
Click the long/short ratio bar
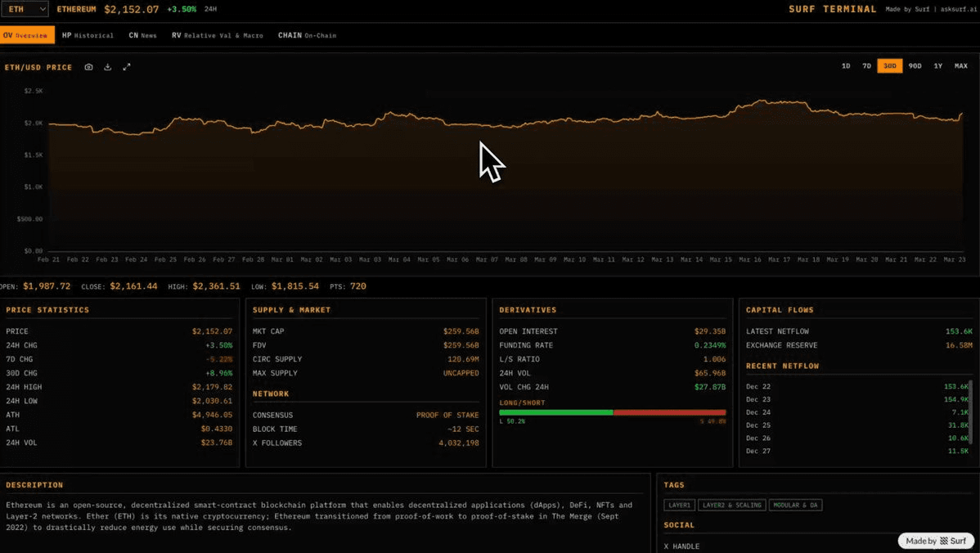(x=612, y=412)
